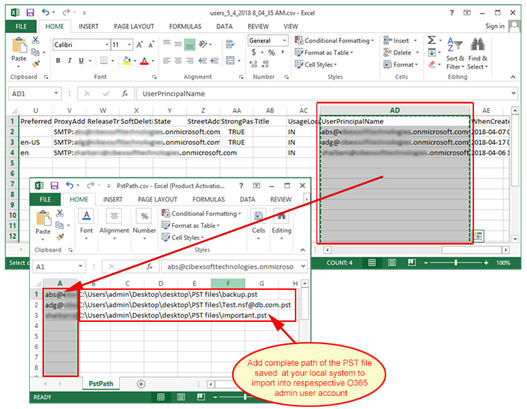Open Font group button in PstPath window
This screenshot has width=527, height=409.
(86, 224)
